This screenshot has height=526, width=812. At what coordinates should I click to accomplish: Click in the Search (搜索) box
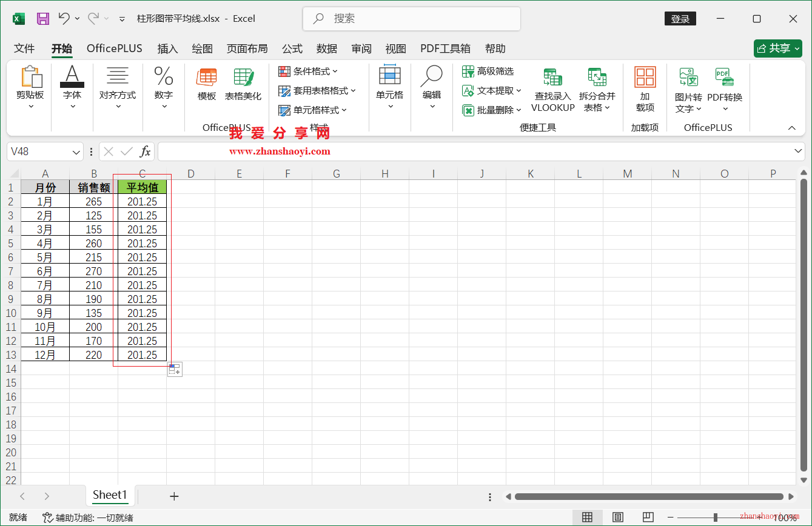412,19
